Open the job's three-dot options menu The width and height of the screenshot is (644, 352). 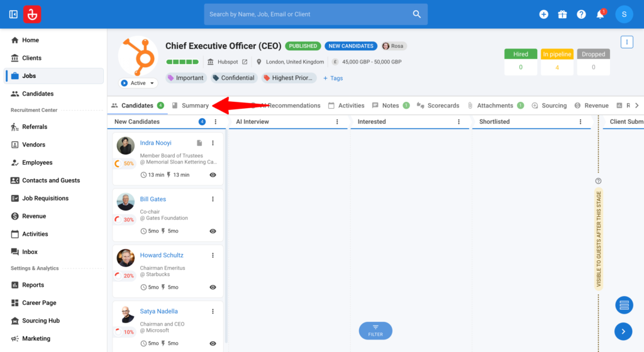[627, 42]
